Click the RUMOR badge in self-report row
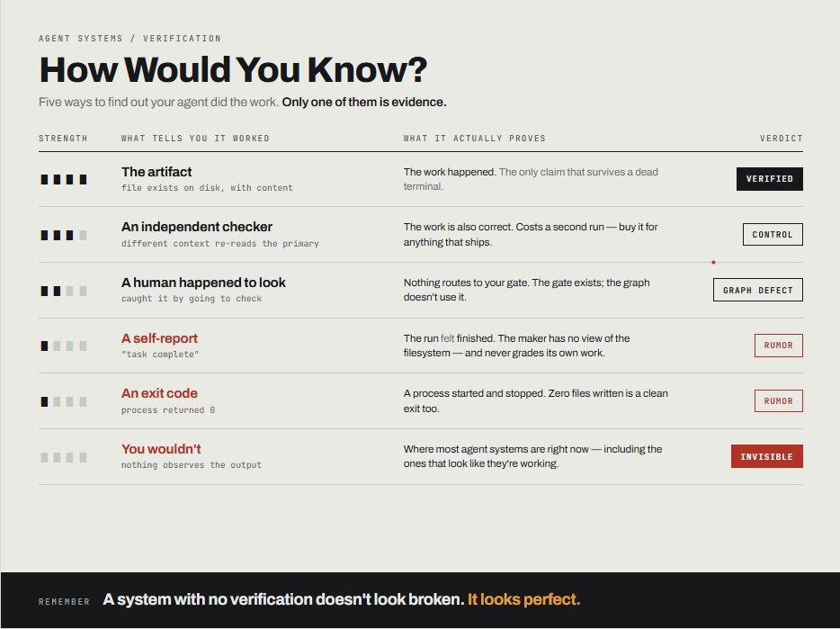Screen dimensions: 840x629 778,346
